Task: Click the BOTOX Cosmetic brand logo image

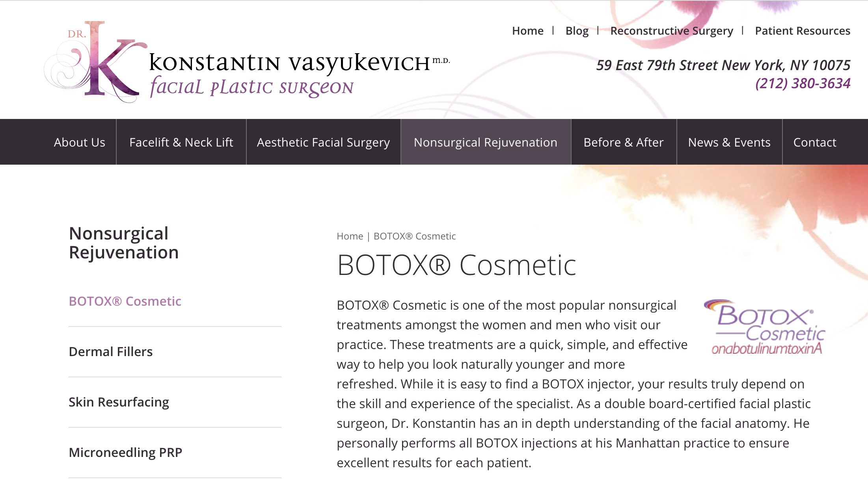Action: [x=764, y=328]
